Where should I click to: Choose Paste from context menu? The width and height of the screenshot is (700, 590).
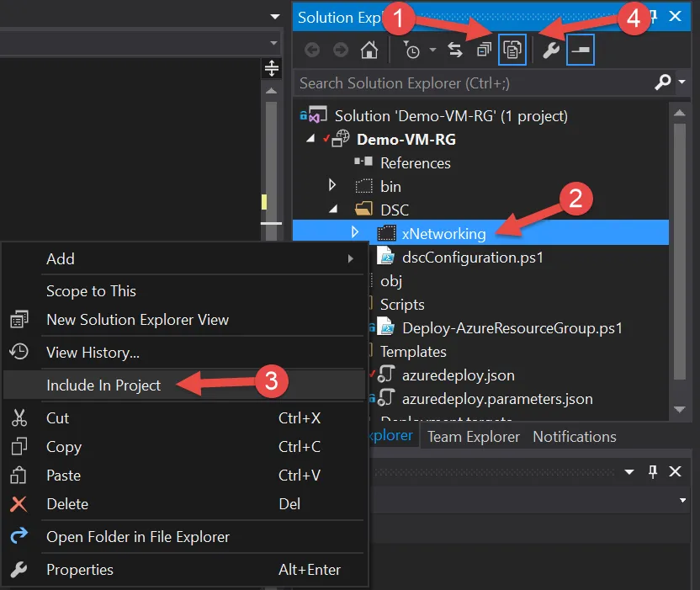pos(184,476)
